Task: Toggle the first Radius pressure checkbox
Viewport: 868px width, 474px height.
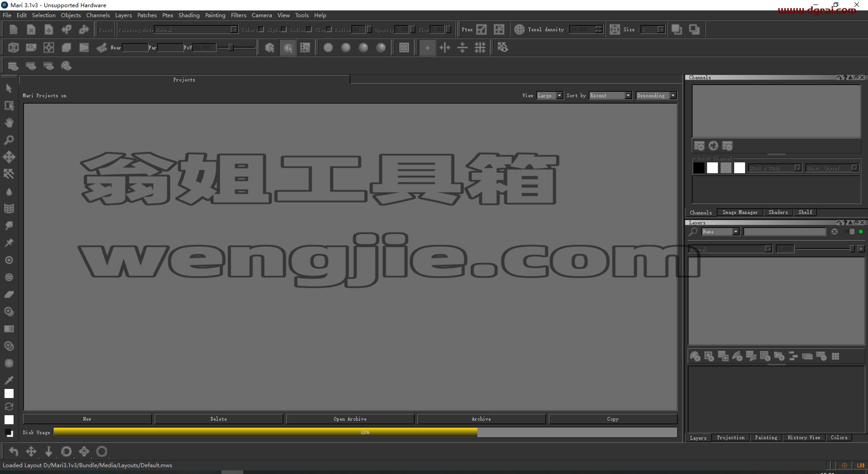Action: click(309, 29)
